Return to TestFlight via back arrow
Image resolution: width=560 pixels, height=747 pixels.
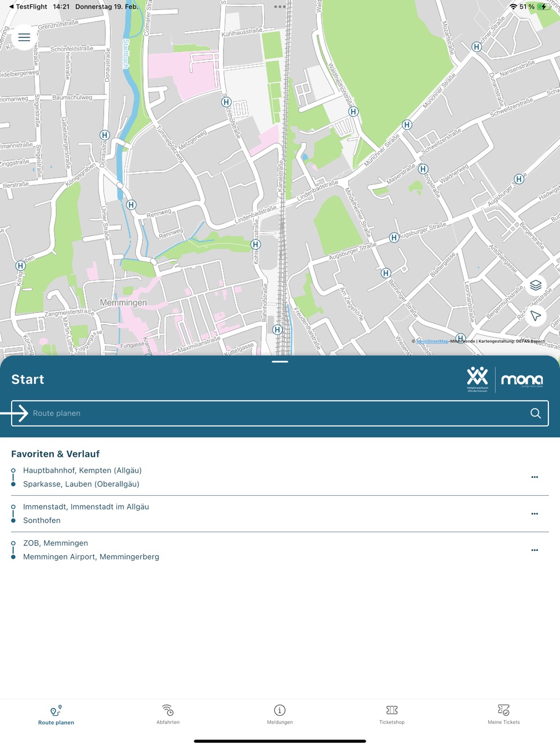(27, 7)
